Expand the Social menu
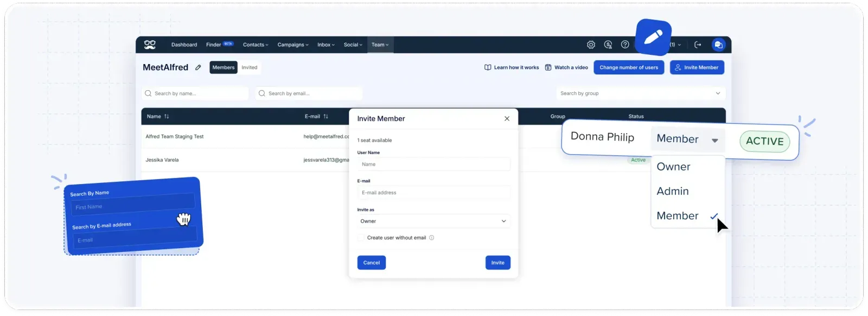The image size is (868, 316). (x=353, y=45)
